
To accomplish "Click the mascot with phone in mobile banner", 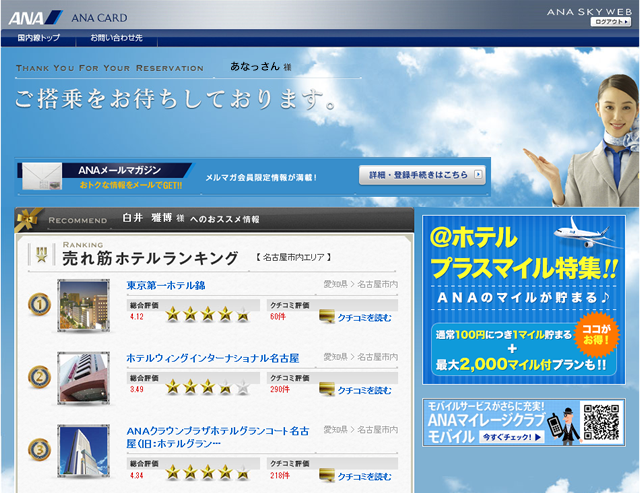I will click(x=564, y=425).
